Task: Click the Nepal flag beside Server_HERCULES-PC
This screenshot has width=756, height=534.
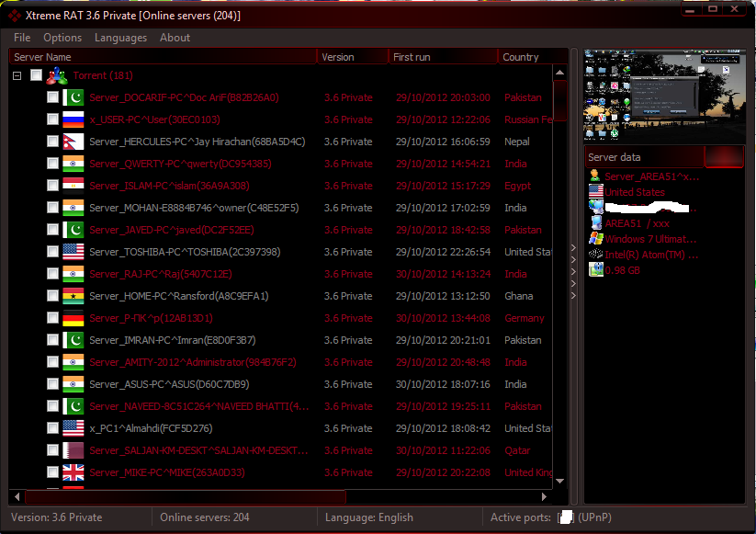Action: [x=73, y=142]
